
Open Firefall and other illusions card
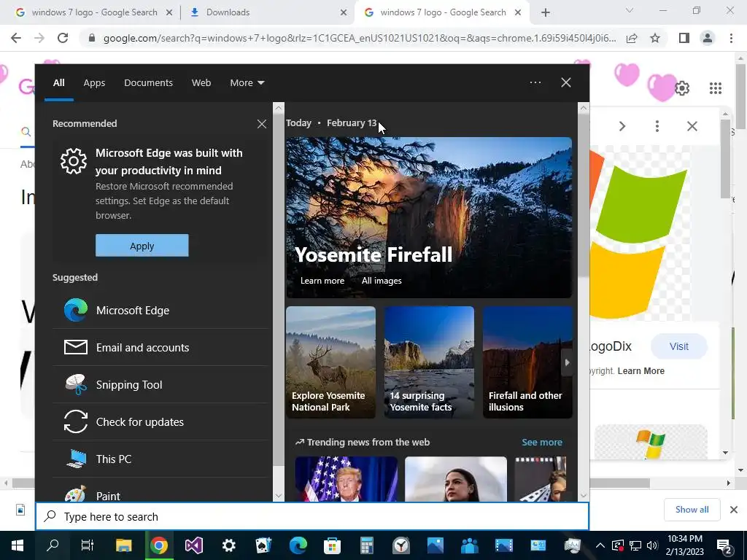pyautogui.click(x=527, y=362)
